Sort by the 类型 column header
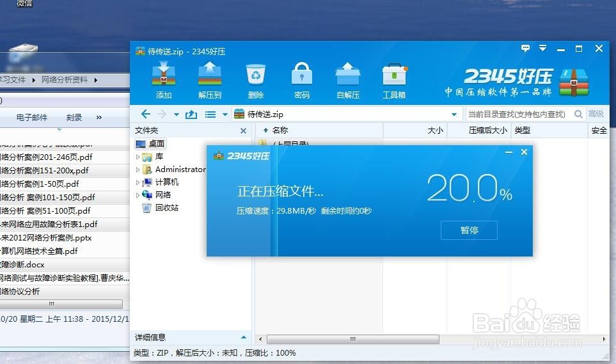Viewport: 616px width, 364px height. (549, 130)
